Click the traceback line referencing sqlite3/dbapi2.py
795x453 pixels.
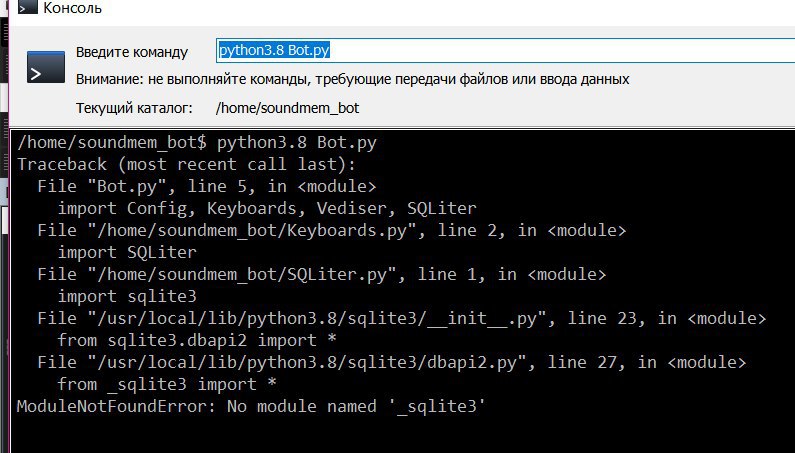point(391,362)
